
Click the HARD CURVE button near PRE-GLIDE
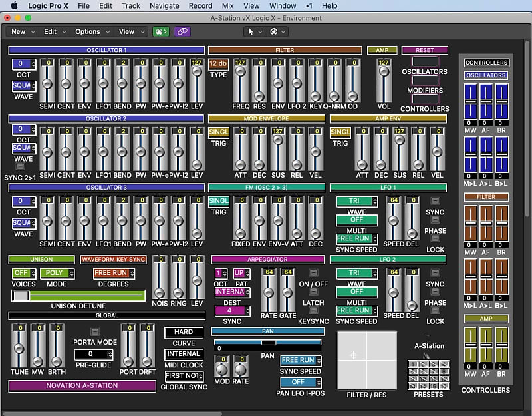[x=184, y=332]
